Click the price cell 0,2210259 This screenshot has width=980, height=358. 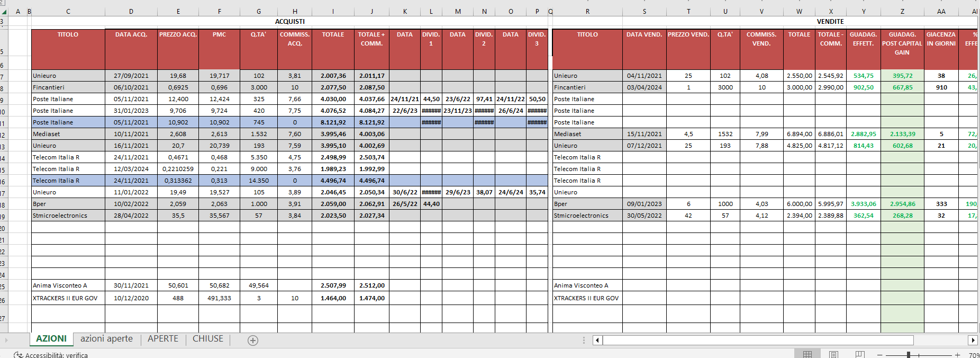tap(178, 169)
